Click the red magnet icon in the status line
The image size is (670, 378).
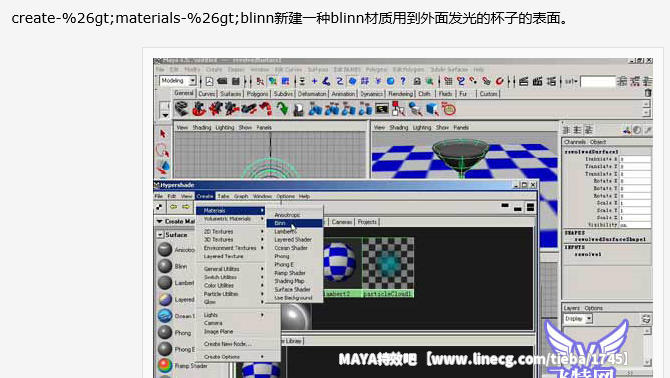499,81
